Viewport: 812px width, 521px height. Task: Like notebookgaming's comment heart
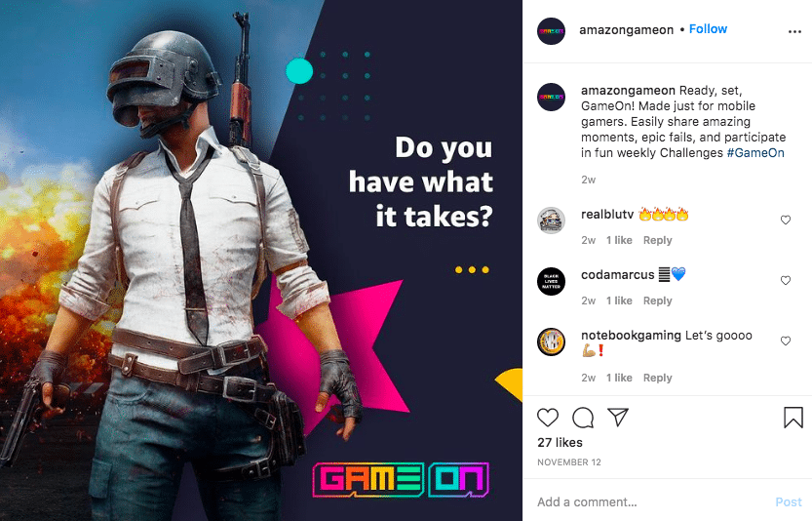786,341
